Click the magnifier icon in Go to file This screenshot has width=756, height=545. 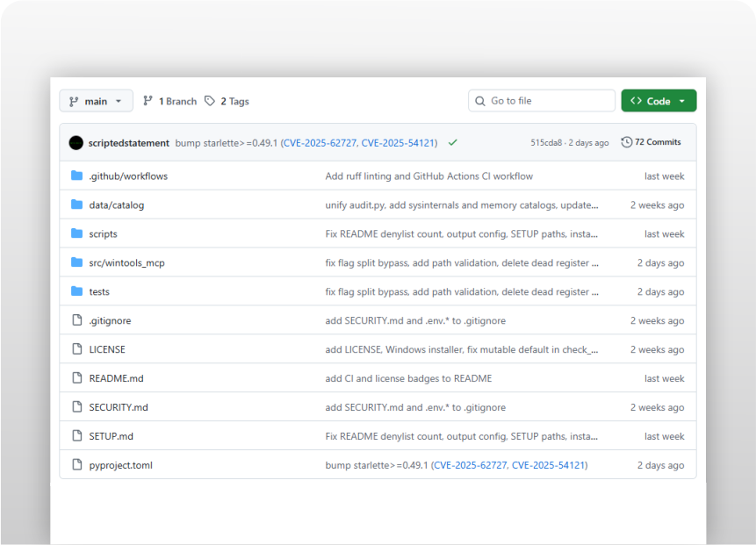(479, 100)
